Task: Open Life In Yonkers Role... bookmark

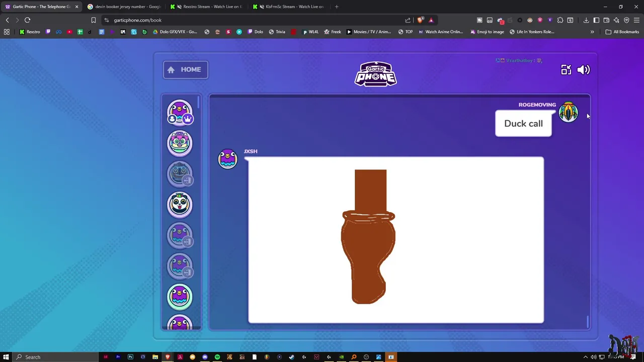Action: 532,32
